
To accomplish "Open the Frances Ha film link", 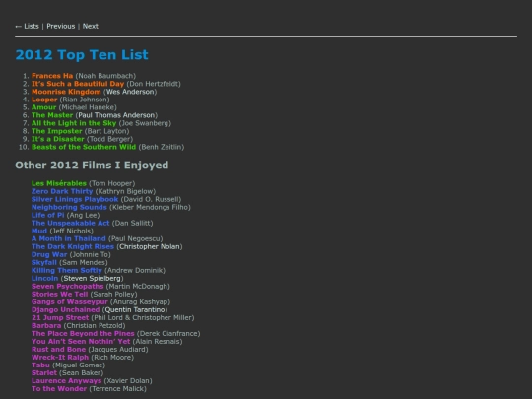I will (x=52, y=76).
